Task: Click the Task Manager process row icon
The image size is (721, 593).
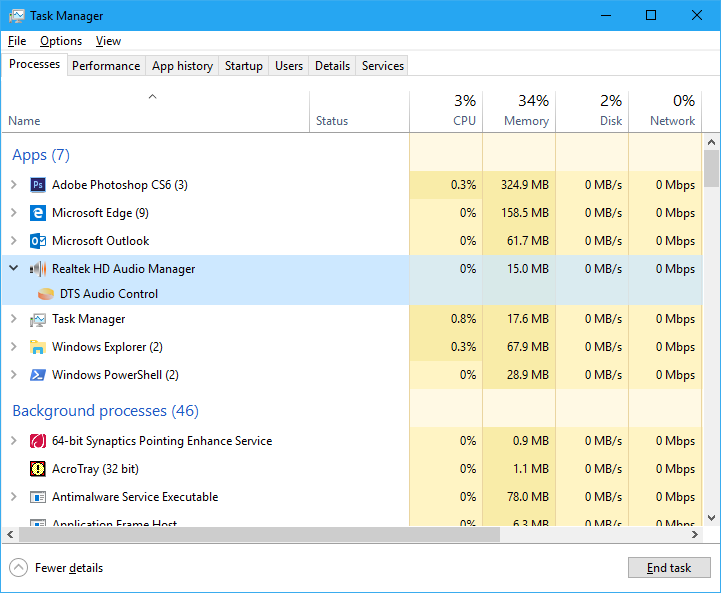Action: tap(38, 319)
